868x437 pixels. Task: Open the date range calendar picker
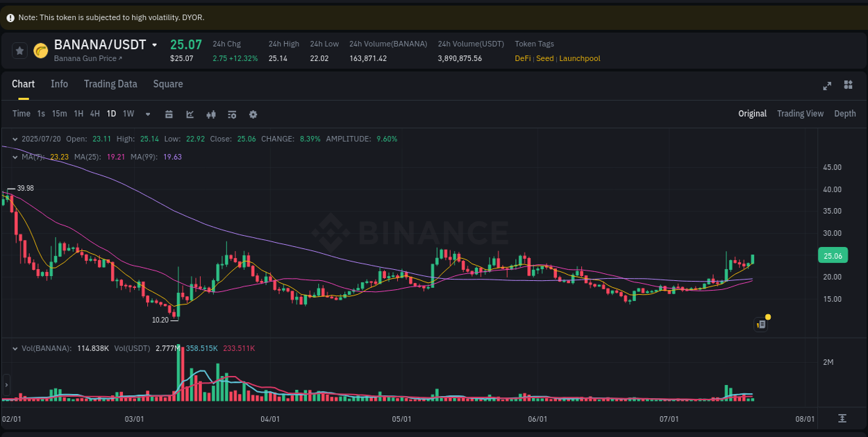pos(169,114)
